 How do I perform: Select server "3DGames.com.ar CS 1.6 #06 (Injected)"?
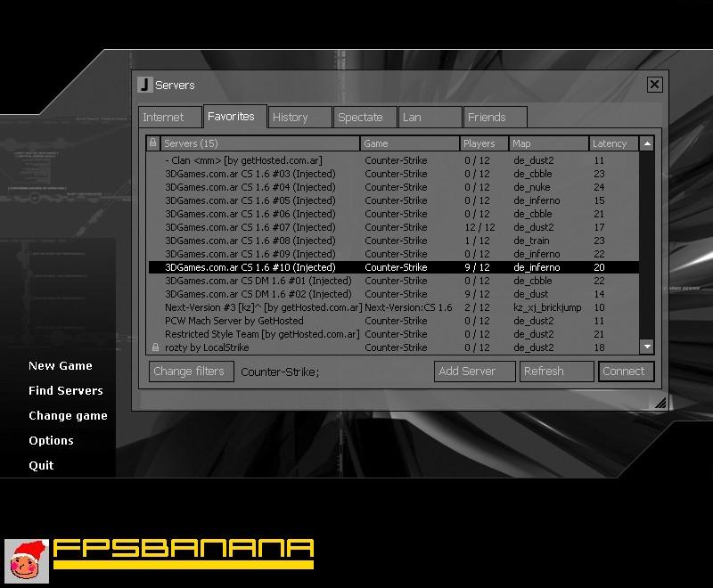tap(394, 214)
